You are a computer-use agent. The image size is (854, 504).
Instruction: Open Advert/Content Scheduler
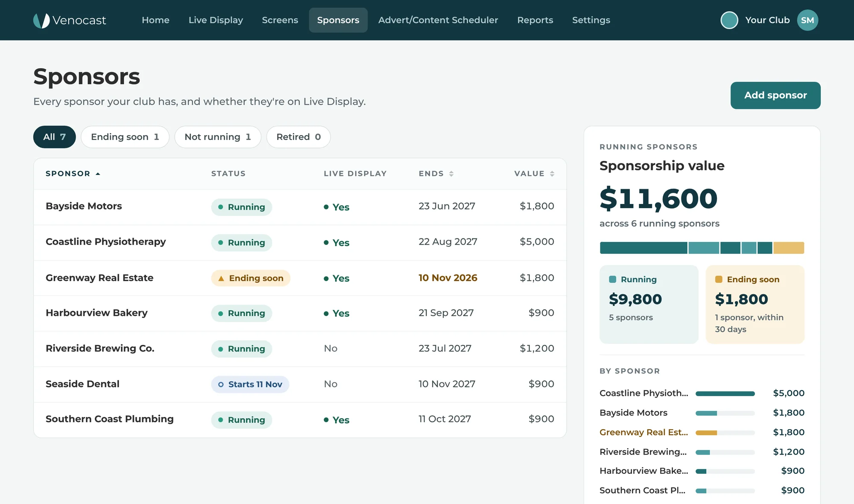[438, 20]
